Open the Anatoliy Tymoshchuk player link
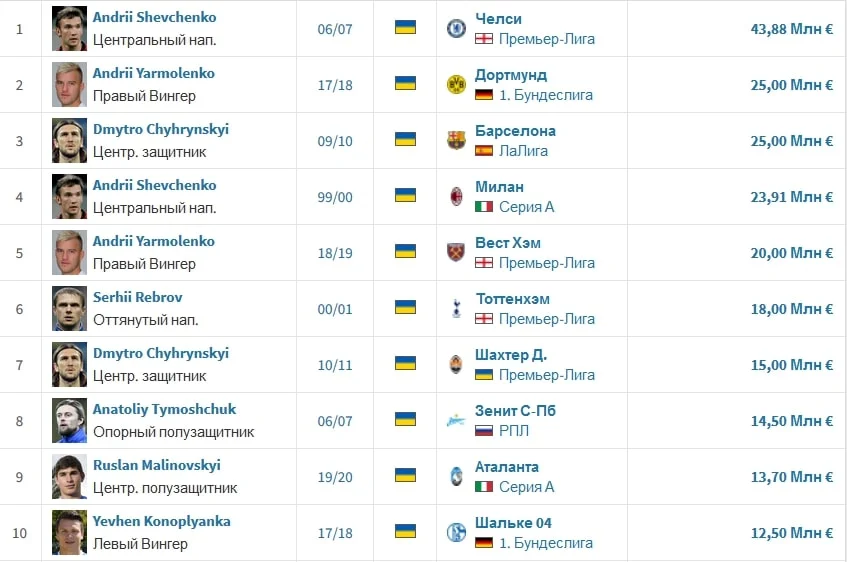847x562 pixels. coord(164,409)
